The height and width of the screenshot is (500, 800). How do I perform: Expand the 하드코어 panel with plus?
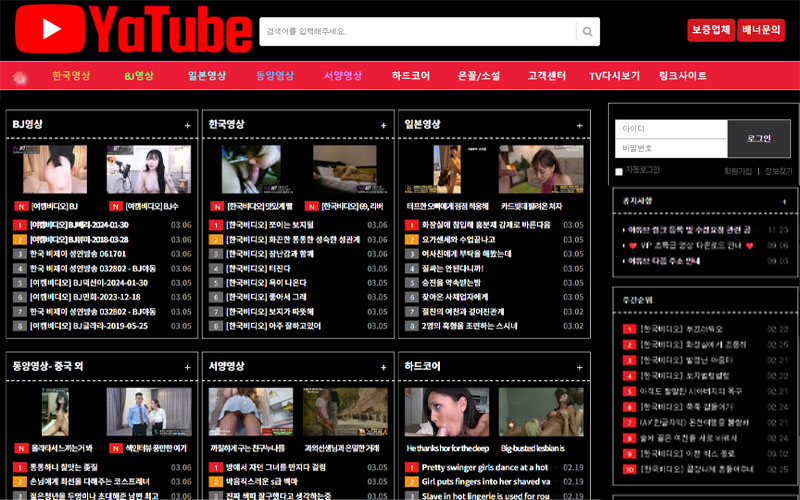pos(579,367)
